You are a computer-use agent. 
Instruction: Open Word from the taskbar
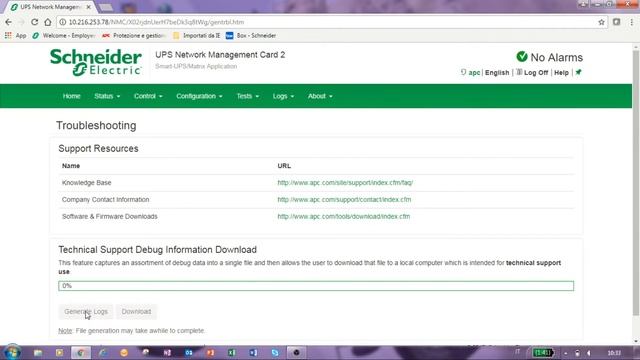pyautogui.click(x=253, y=352)
